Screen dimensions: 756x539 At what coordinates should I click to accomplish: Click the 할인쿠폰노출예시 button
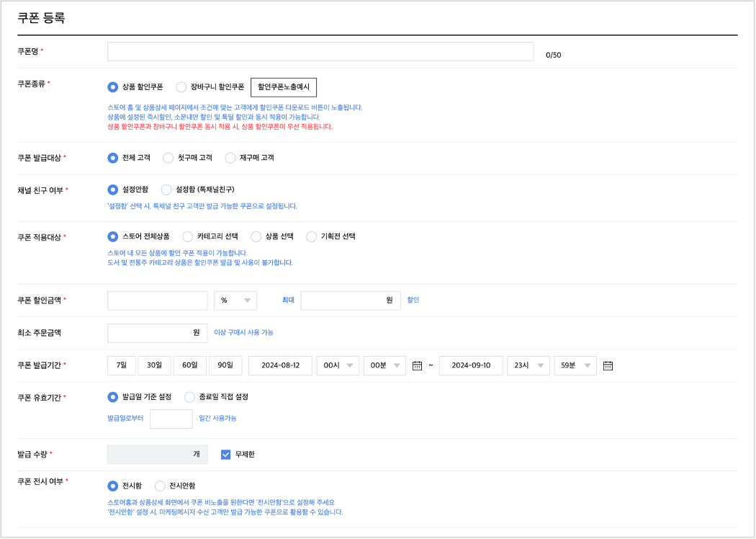pyautogui.click(x=283, y=87)
